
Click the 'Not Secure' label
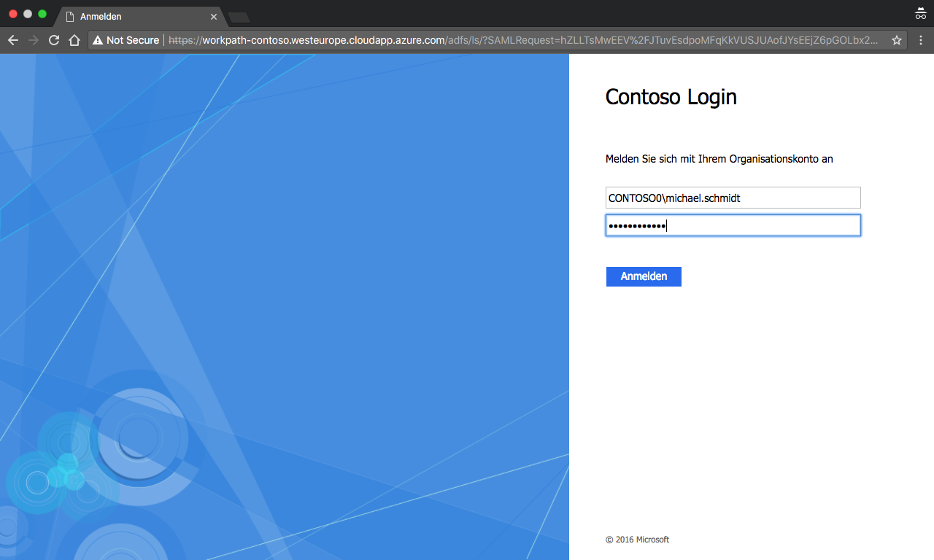pos(132,40)
